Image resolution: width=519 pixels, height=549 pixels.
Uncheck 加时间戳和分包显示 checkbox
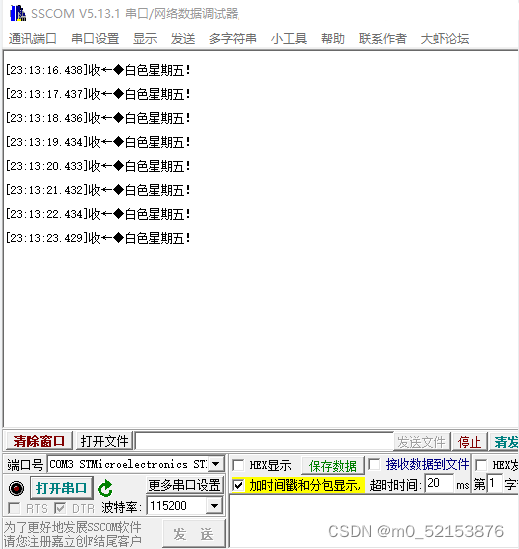tap(238, 485)
